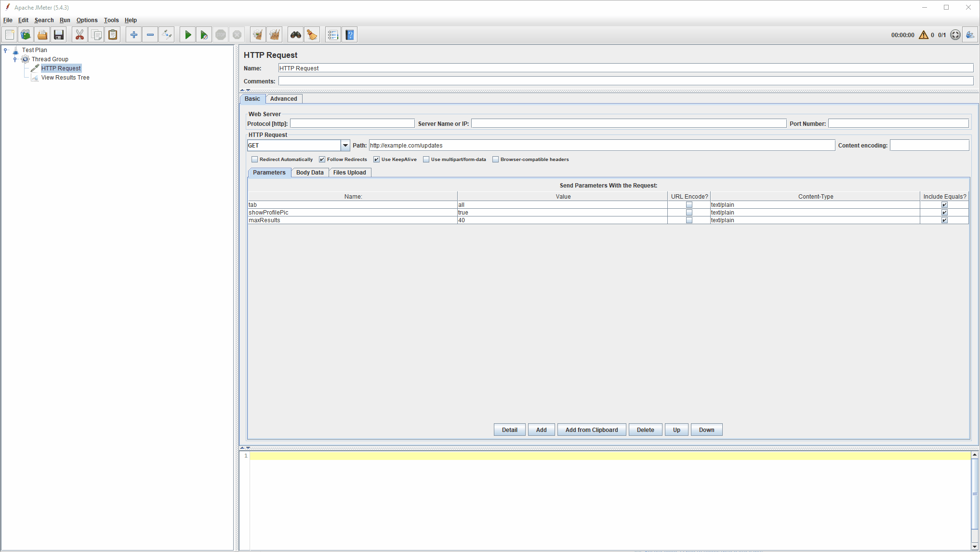Click the blue Help question-mark icon

350,35
